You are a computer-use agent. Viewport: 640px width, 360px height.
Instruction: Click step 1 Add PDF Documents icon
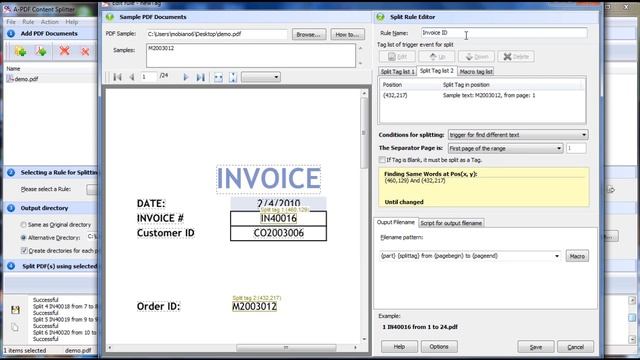coord(11,33)
